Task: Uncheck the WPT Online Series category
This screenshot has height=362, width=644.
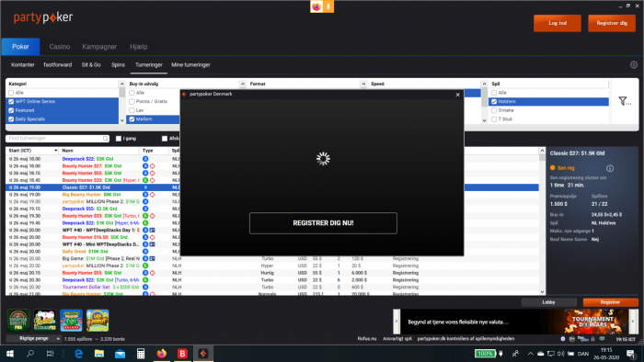Action: click(x=11, y=102)
